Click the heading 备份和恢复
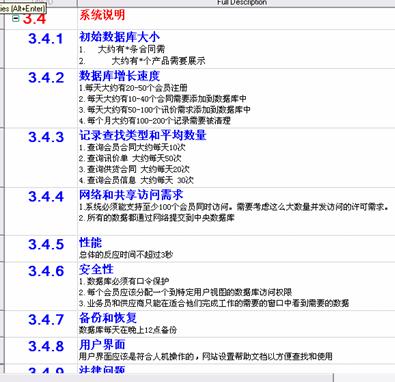The image size is (395, 382). click(108, 318)
